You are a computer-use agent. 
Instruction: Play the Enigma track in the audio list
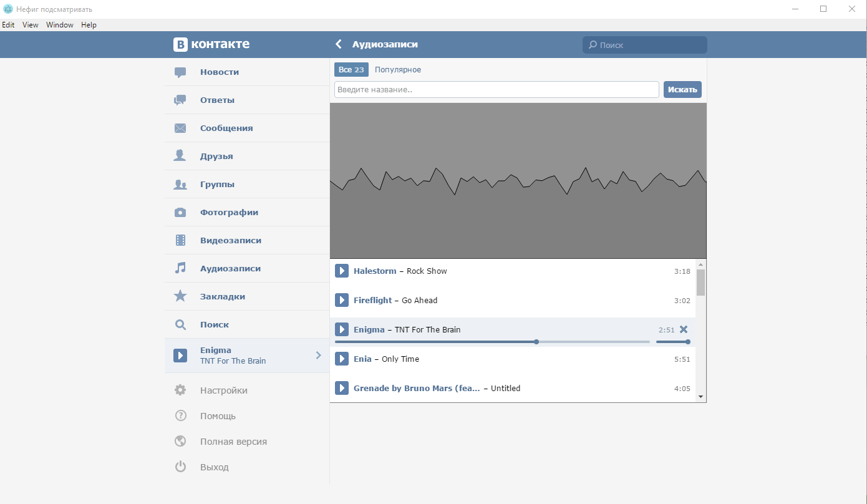[x=342, y=329]
